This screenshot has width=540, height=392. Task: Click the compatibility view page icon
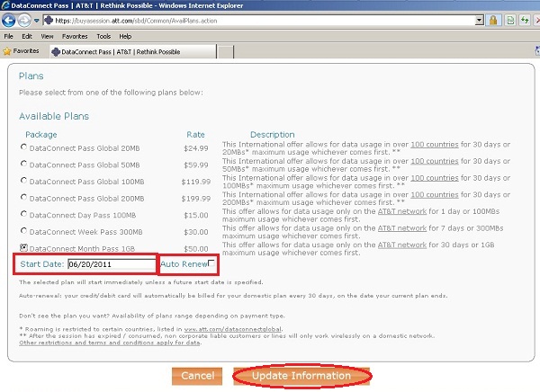[510, 21]
